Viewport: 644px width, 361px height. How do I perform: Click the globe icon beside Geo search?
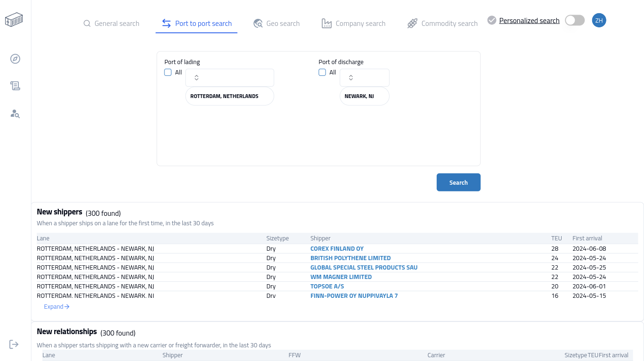258,24
